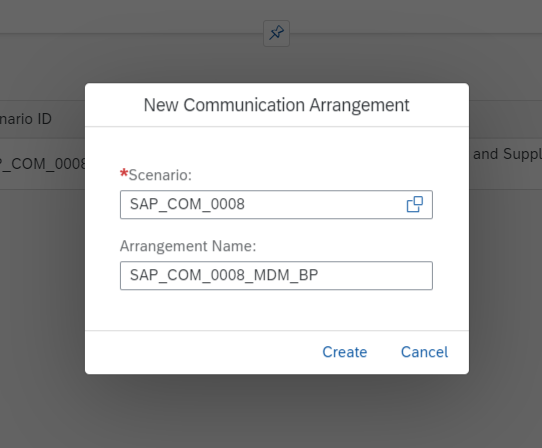Image resolution: width=542 pixels, height=448 pixels.
Task: Focus the Arrangement Name input field
Action: [x=276, y=276]
